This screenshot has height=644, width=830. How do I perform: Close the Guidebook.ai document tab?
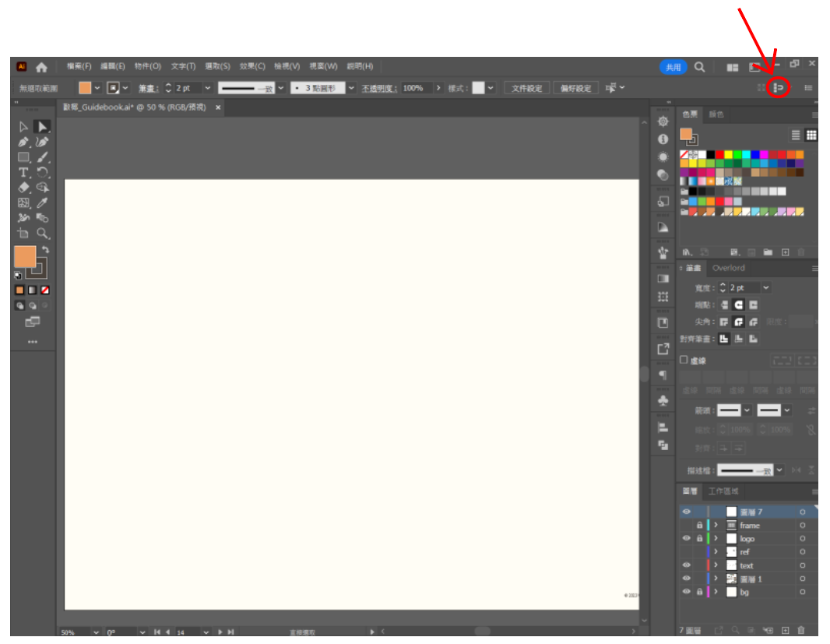coord(217,107)
